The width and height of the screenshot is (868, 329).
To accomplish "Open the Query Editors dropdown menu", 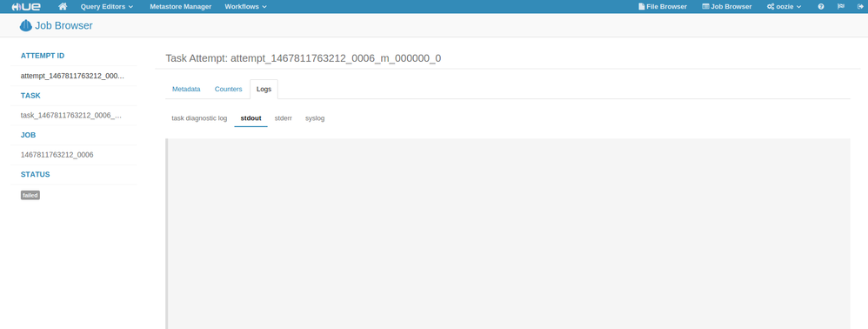I will tap(107, 7).
